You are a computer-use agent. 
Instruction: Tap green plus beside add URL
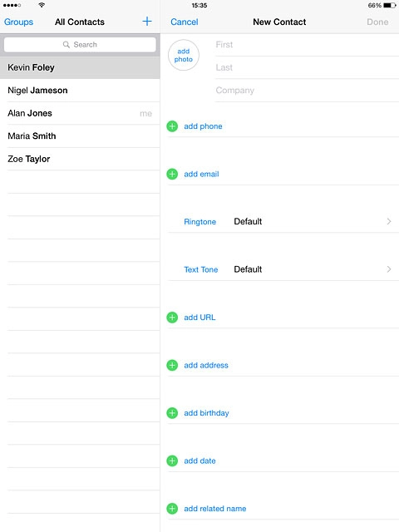(172, 318)
